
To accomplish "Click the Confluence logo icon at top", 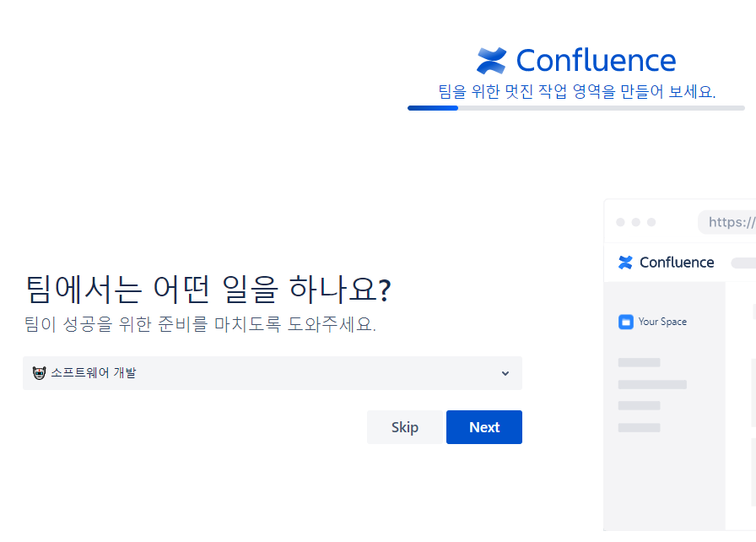I will point(491,61).
